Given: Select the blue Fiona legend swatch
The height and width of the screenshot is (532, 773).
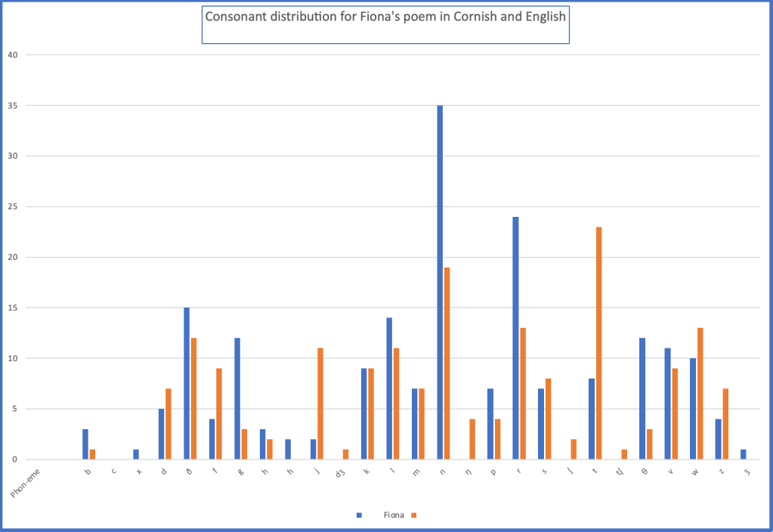Looking at the screenshot, I should 360,515.
